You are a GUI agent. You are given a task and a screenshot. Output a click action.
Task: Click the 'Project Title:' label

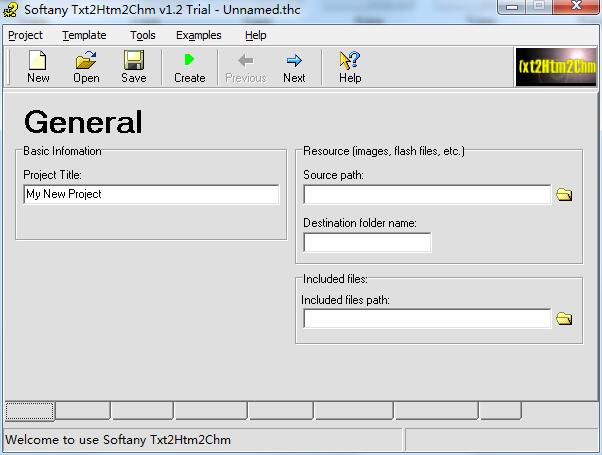pos(53,175)
